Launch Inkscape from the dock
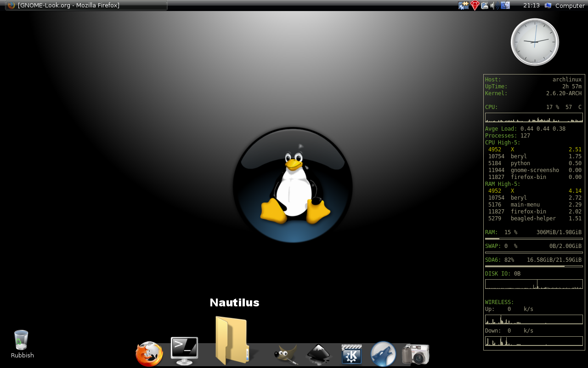This screenshot has height=368, width=588. (x=319, y=354)
